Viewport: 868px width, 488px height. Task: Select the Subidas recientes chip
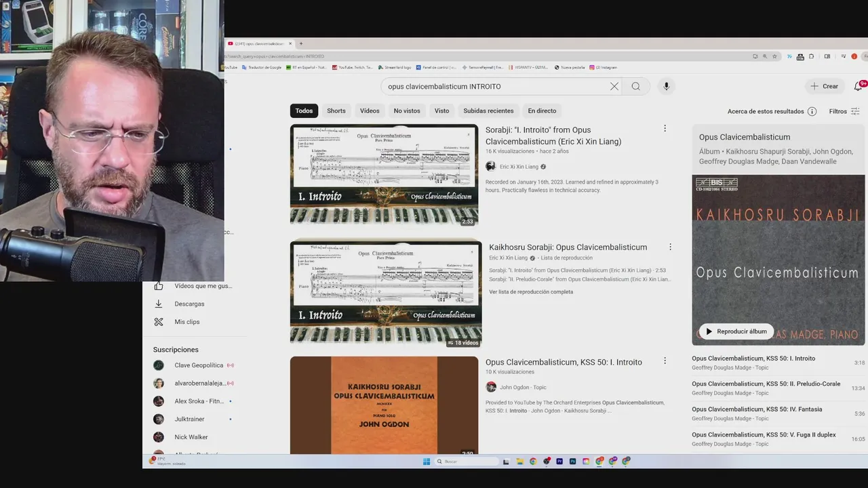point(488,110)
